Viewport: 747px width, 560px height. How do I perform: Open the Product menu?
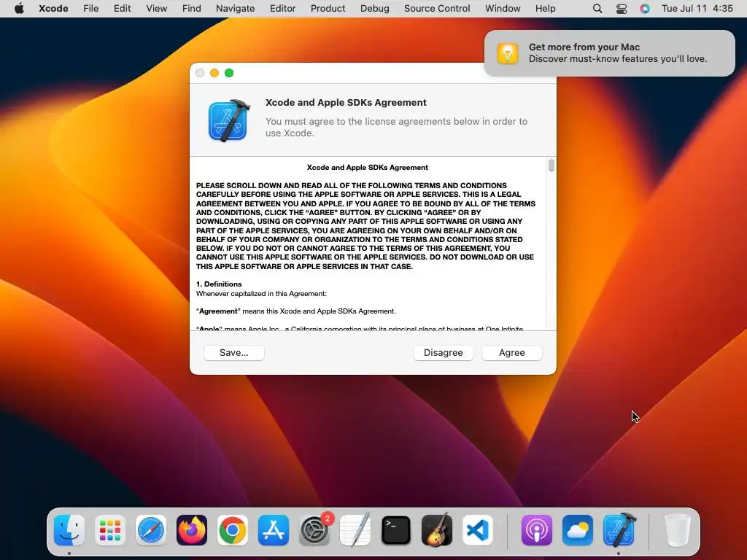pos(328,8)
